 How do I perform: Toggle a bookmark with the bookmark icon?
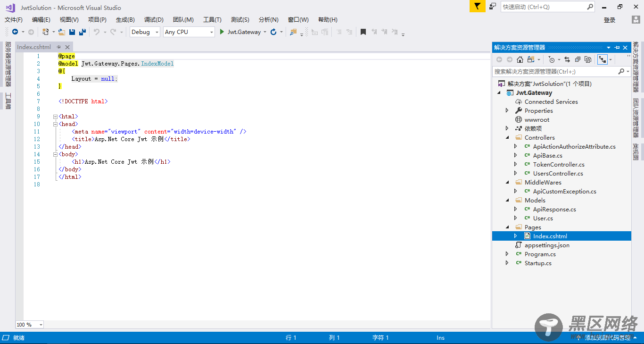[363, 32]
